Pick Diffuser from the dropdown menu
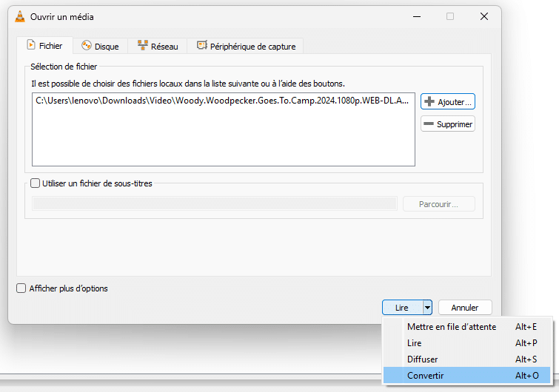The image size is (559, 392). (423, 359)
